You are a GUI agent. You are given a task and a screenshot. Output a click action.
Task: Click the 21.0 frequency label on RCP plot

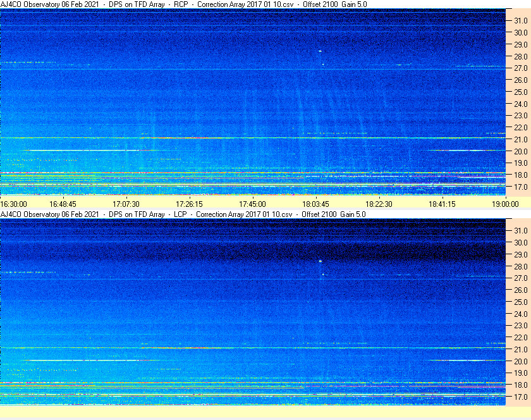[521, 139]
